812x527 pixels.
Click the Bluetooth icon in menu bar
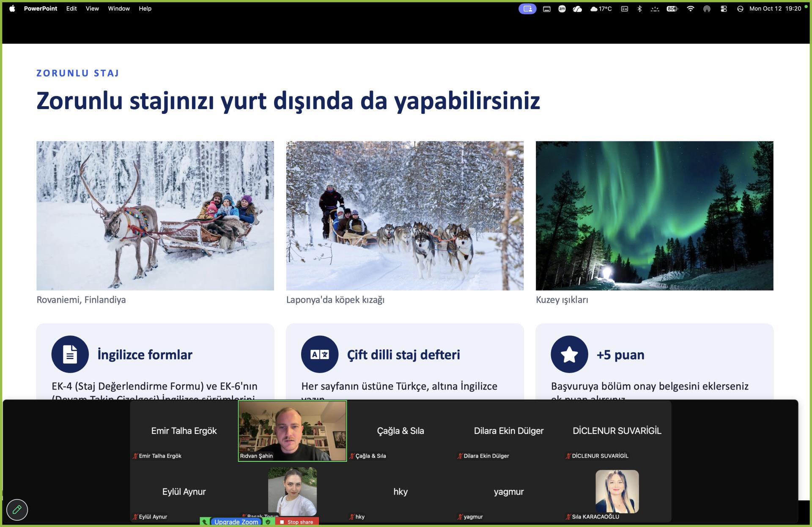639,8
